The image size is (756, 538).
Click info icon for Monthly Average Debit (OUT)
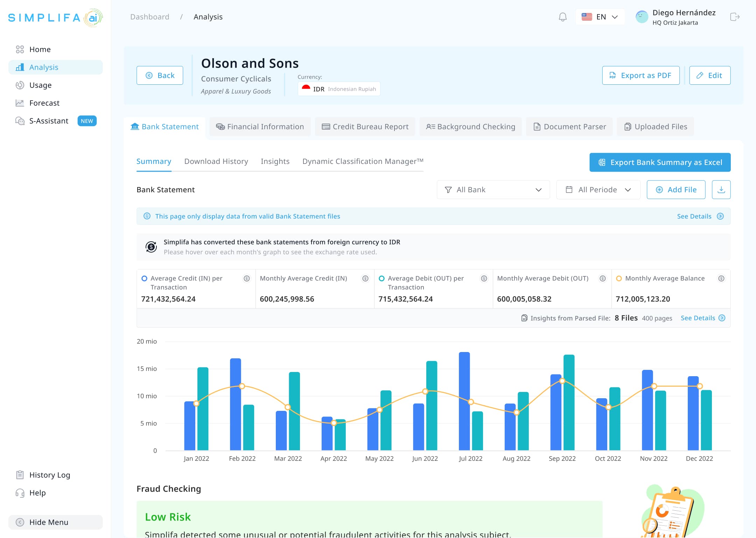click(603, 278)
